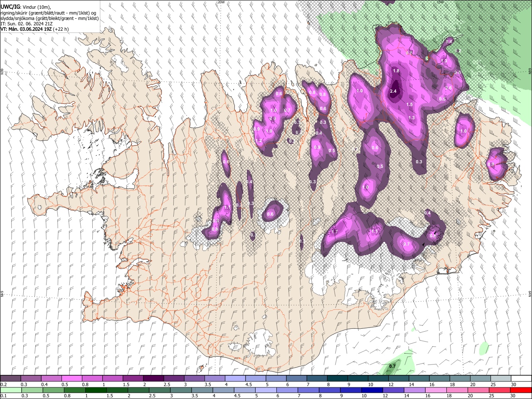
Task: Select the bright red 30 swatch, lower row
Action: click(x=521, y=390)
